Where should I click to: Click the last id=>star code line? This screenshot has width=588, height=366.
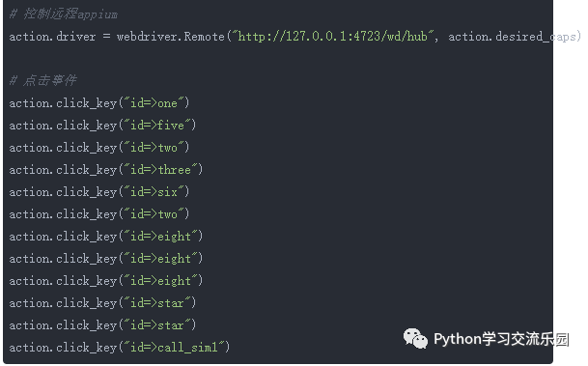click(102, 325)
